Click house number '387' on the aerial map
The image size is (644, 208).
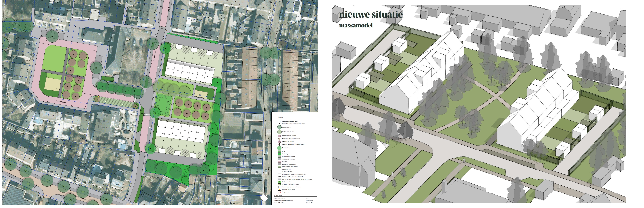pyautogui.click(x=29, y=159)
